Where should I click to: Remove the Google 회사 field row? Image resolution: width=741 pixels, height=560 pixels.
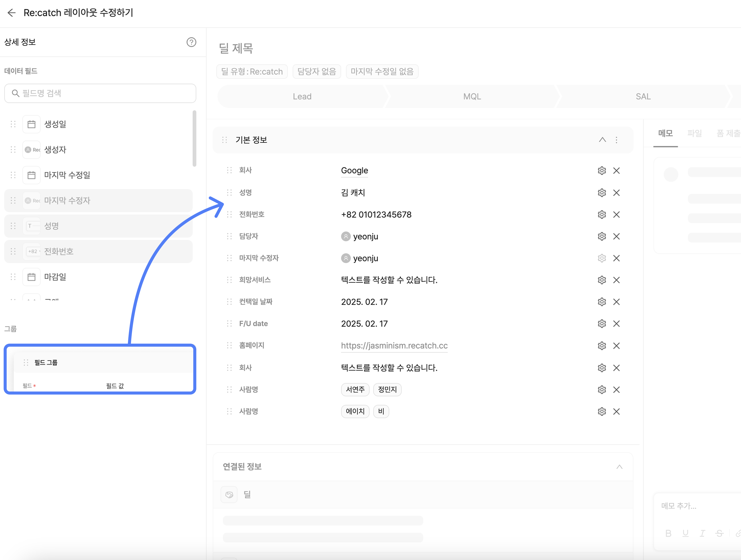[x=616, y=171]
